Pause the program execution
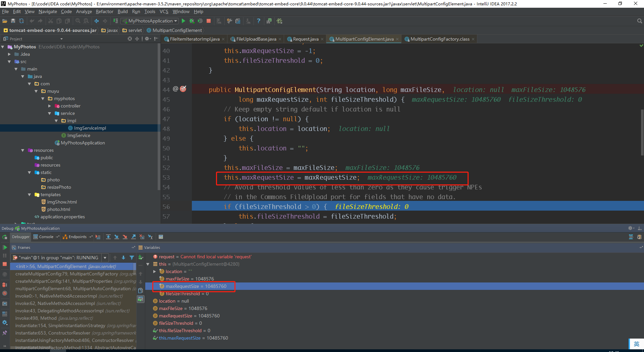 (5, 256)
